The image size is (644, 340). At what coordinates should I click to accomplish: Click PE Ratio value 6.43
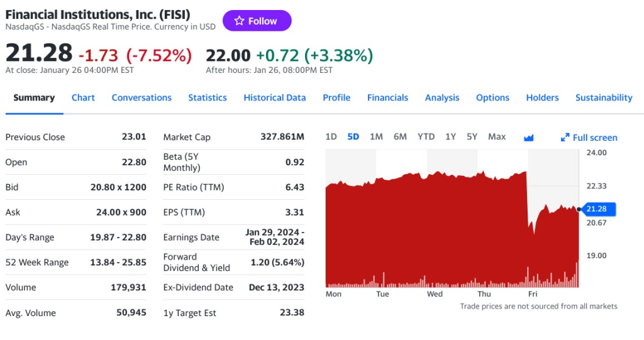(x=295, y=187)
